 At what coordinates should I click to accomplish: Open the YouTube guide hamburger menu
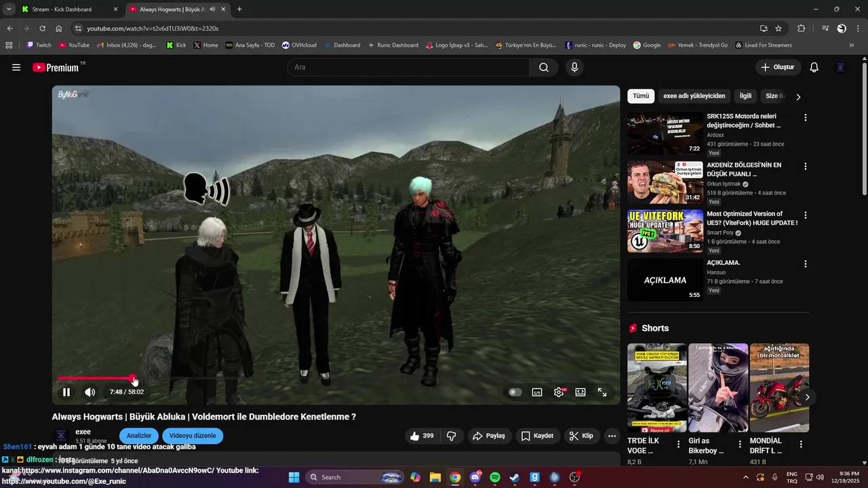(x=16, y=67)
